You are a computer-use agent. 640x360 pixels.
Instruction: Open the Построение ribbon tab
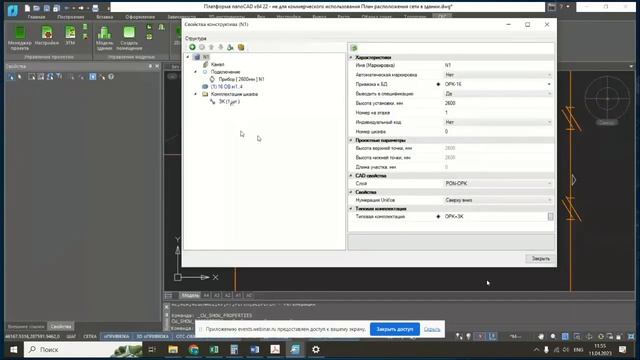click(71, 17)
